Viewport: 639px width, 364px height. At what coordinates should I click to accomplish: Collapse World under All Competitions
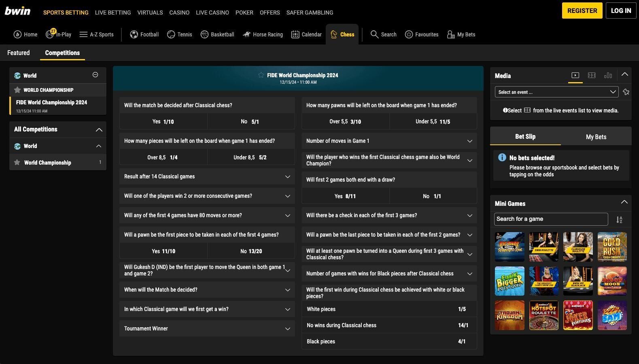(98, 146)
